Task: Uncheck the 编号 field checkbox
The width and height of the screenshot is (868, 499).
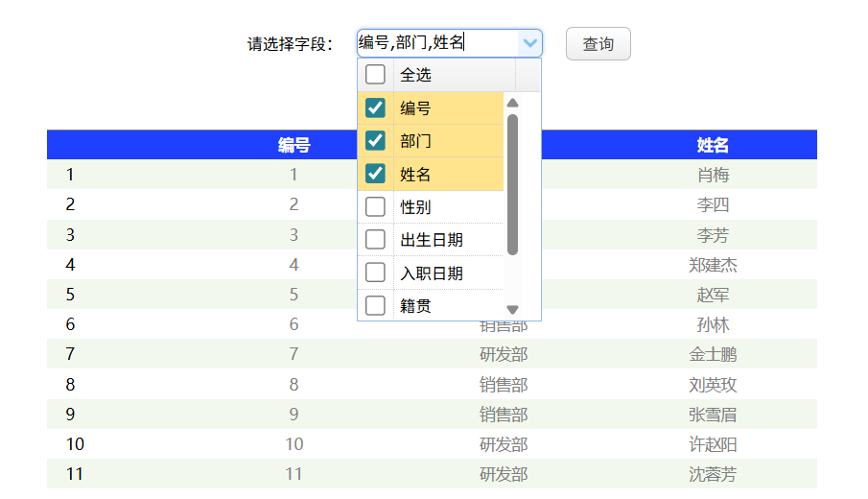Action: click(x=375, y=107)
